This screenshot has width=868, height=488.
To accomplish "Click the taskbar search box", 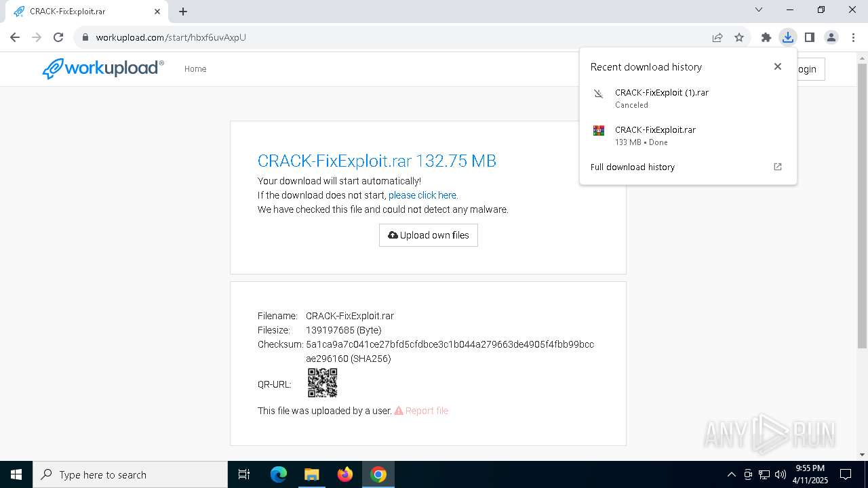I will 130,474.
